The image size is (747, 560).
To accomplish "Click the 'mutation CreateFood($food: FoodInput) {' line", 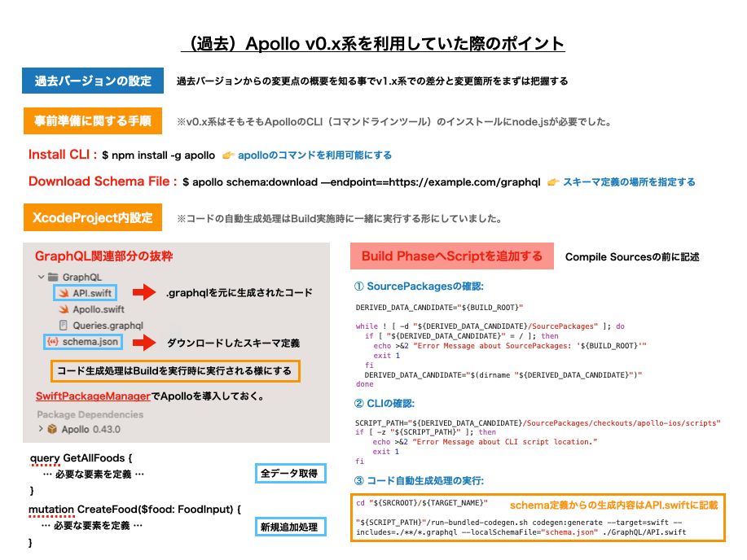I will [x=135, y=510].
